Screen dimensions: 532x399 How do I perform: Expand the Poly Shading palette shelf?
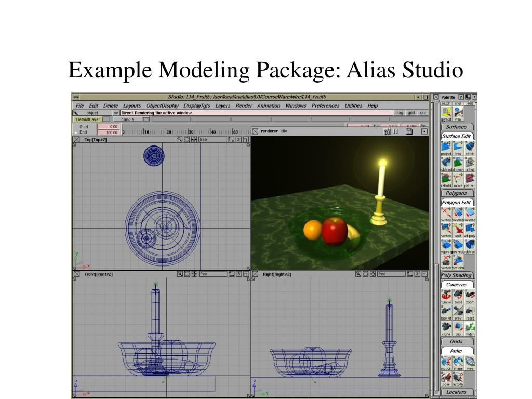[456, 275]
